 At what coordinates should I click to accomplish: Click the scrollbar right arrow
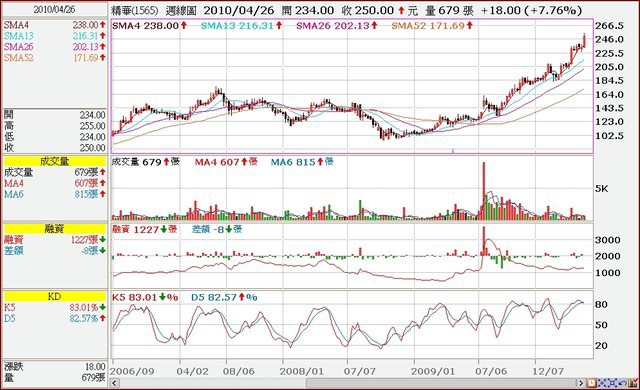[x=581, y=383]
